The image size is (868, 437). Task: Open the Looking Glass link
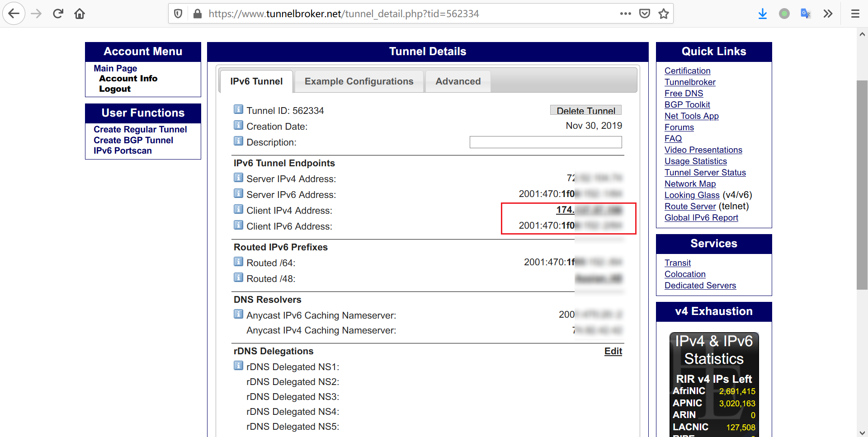point(692,195)
